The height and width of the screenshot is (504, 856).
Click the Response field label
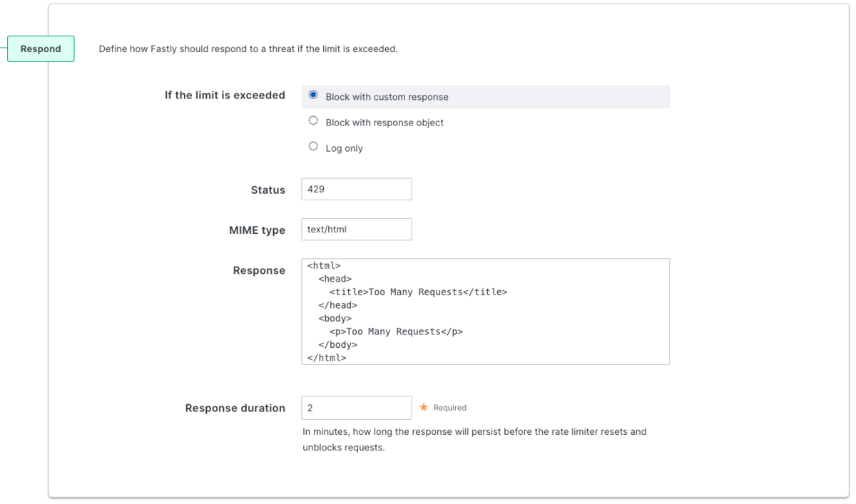point(259,270)
